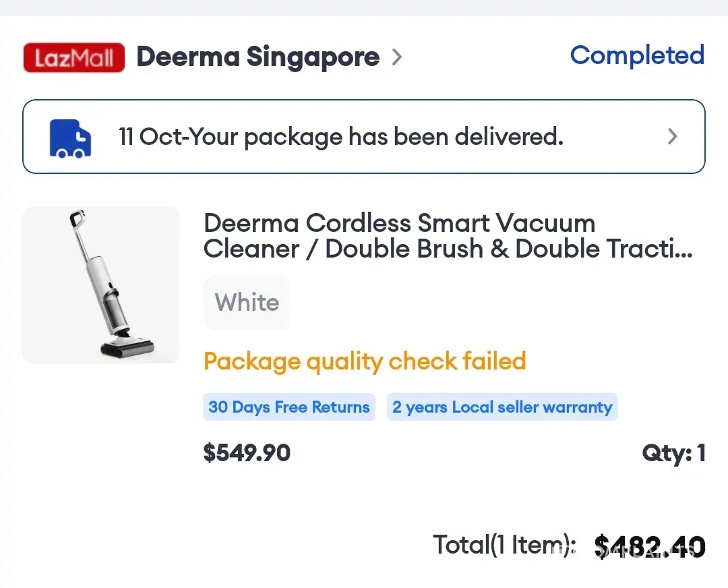Tap the gray header strip above order card
The image size is (728, 588).
pos(364,7)
